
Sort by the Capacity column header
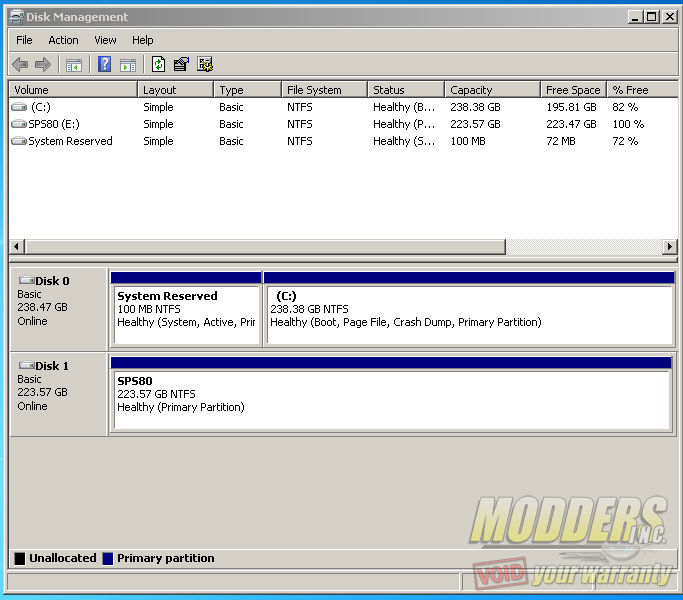[493, 90]
